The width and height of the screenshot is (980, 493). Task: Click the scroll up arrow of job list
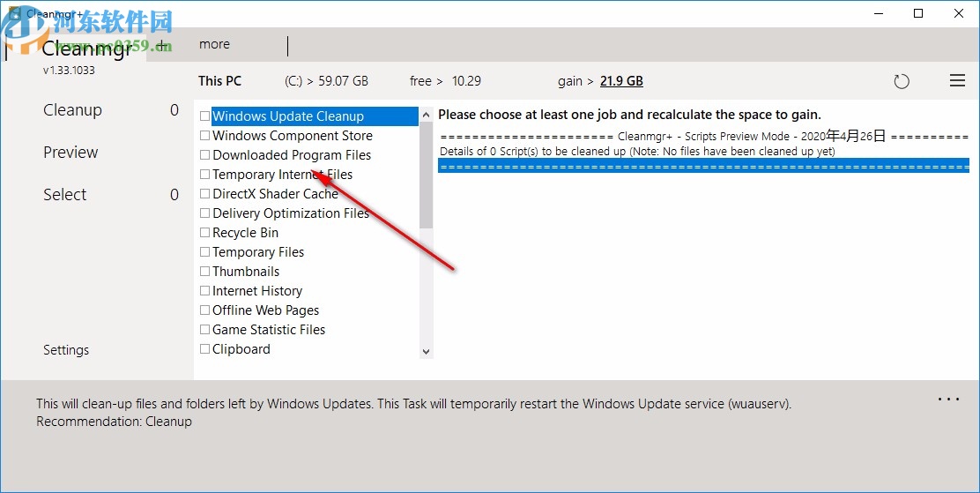(x=427, y=116)
